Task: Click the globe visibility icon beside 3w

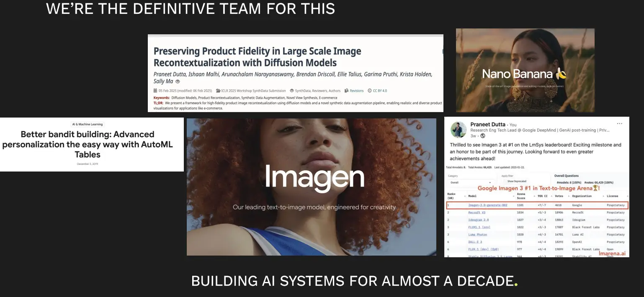Action: (483, 136)
